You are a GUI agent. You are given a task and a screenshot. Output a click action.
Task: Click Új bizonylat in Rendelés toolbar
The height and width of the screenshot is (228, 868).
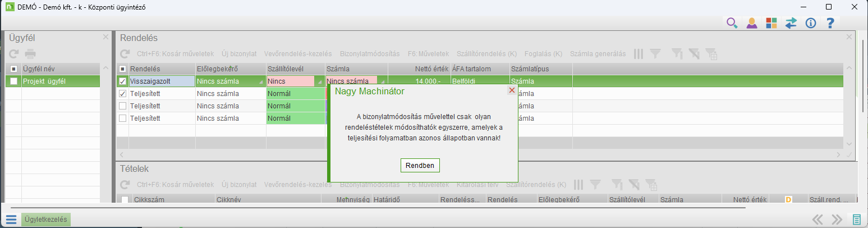click(239, 54)
